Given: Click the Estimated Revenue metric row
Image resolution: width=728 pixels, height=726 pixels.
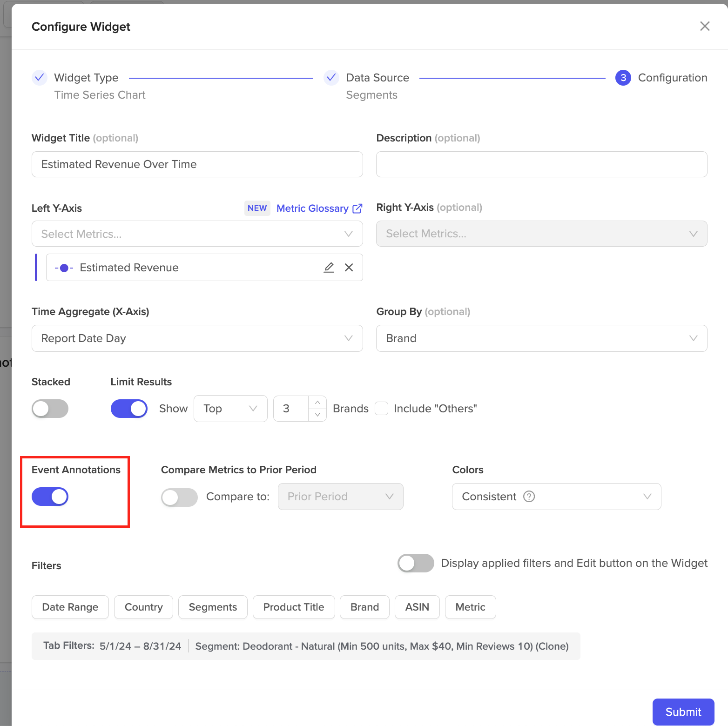Looking at the screenshot, I should click(x=204, y=268).
